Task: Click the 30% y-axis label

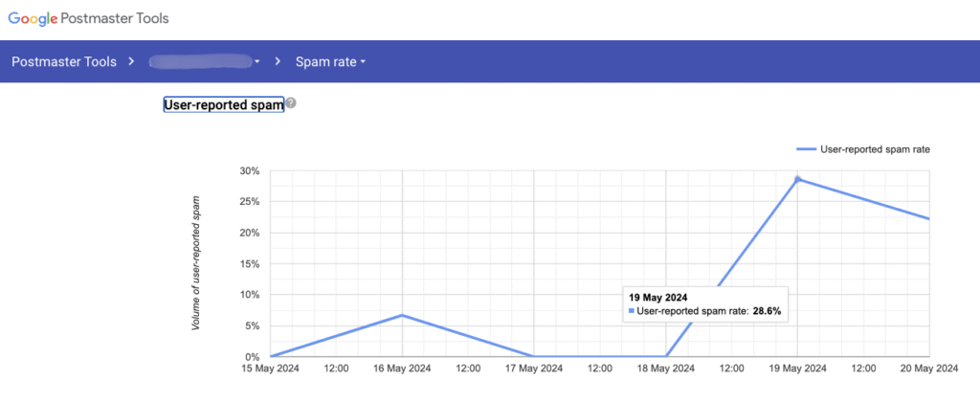Action: point(249,171)
